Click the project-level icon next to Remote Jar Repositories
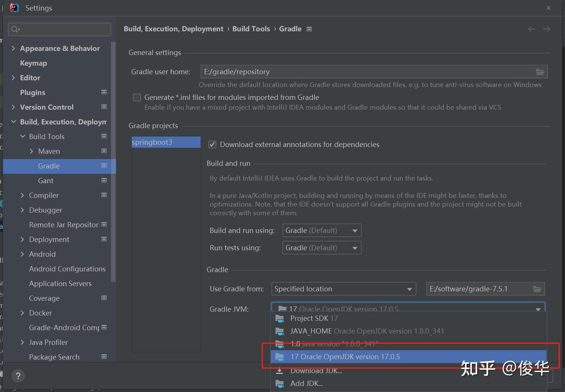The width and height of the screenshot is (565, 392). pos(104,224)
